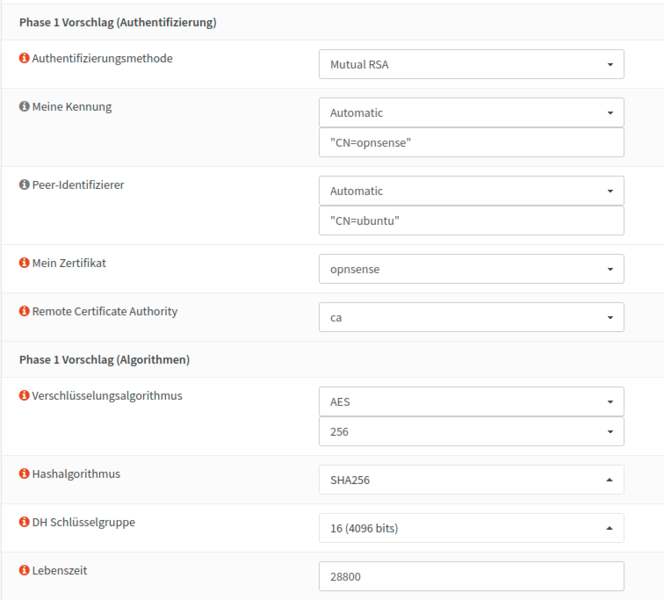Click info icon beside Mein Zertifikat
This screenshot has height=600, width=664.
[25, 263]
